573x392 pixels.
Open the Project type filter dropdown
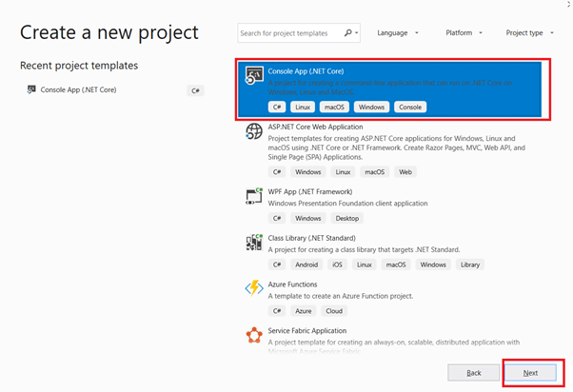coord(529,33)
